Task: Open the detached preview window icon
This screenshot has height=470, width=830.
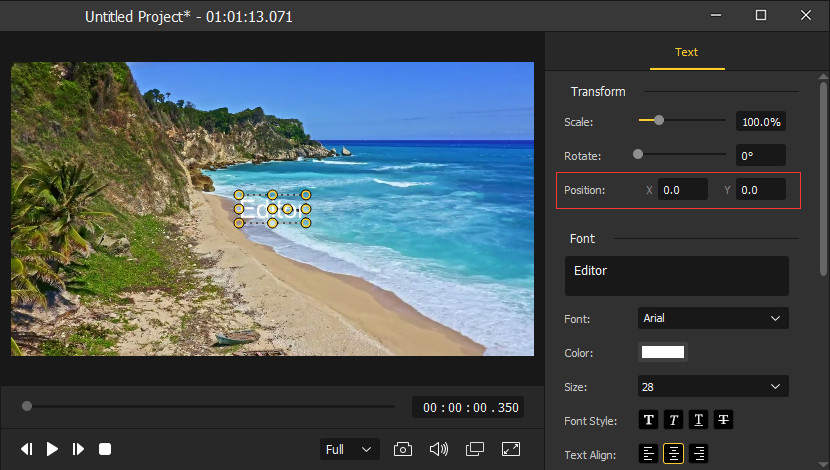Action: point(474,449)
